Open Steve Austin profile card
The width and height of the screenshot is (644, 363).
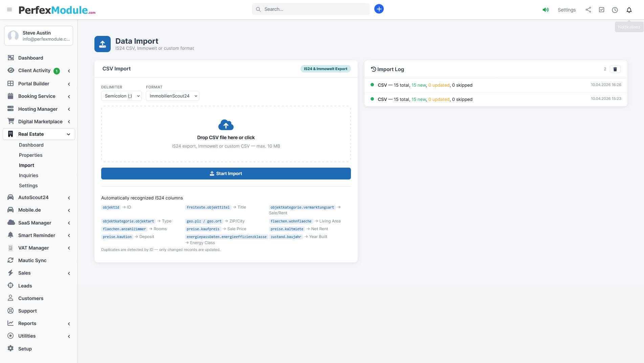[39, 36]
